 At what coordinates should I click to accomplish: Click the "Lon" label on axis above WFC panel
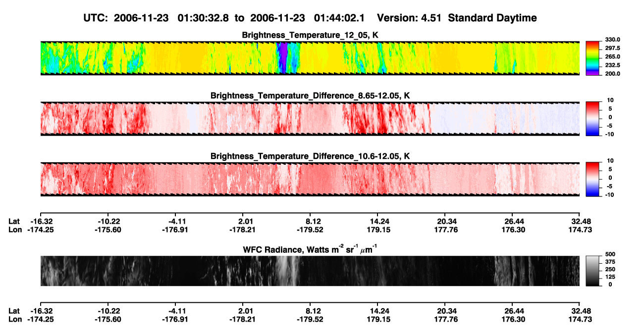[15, 230]
